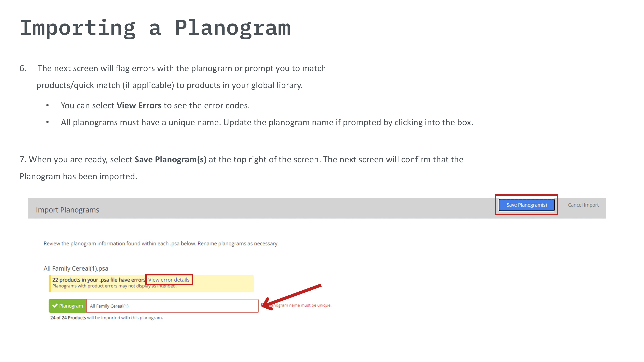This screenshot has width=644, height=362.
Task: Click the white checkmark on the Planogram label
Action: pos(55,306)
